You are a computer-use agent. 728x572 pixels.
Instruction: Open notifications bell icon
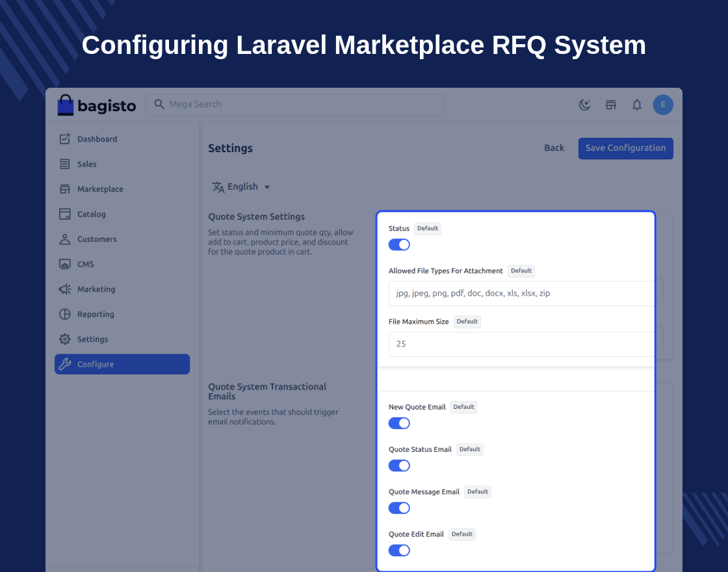coord(637,105)
